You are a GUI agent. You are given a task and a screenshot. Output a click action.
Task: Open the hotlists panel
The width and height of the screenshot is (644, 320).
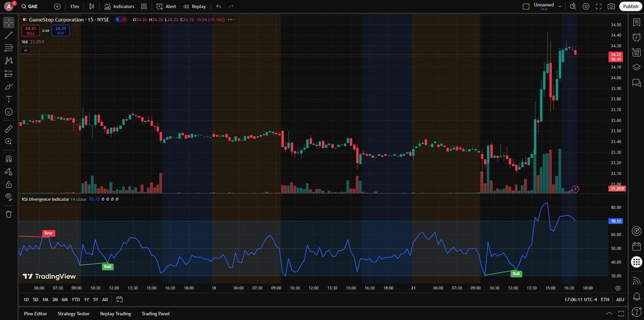tap(636, 53)
